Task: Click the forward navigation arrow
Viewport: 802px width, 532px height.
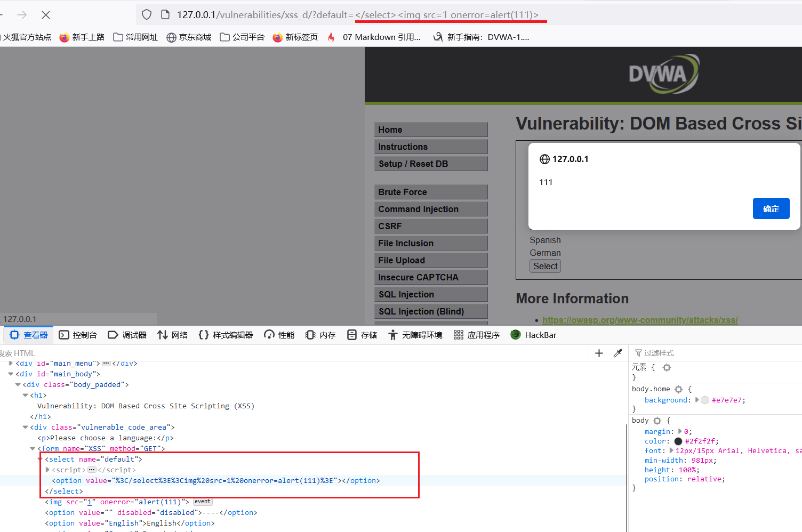Action: pos(22,15)
